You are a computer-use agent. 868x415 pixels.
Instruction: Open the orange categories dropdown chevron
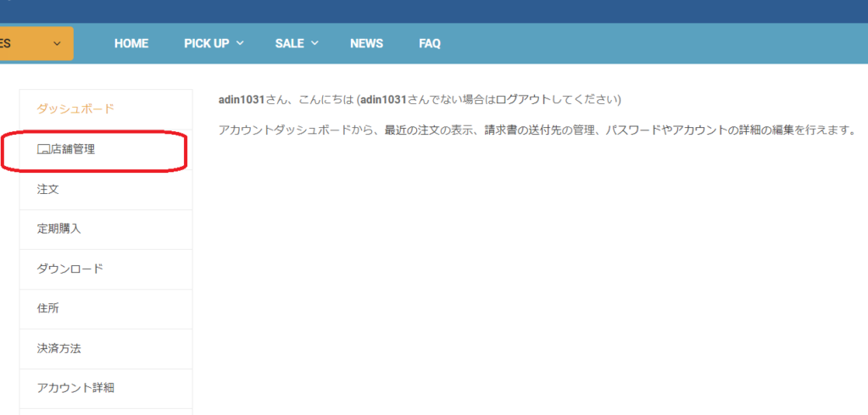(57, 43)
